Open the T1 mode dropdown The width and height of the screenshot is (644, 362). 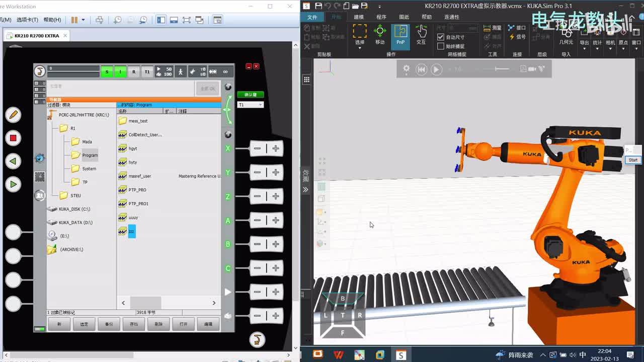click(x=250, y=105)
